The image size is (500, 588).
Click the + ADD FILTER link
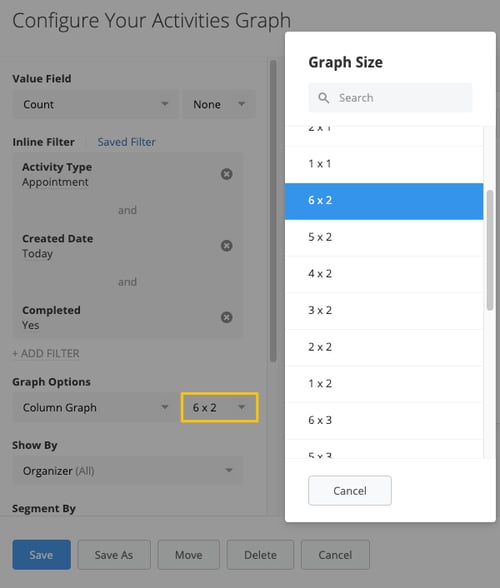(x=46, y=353)
